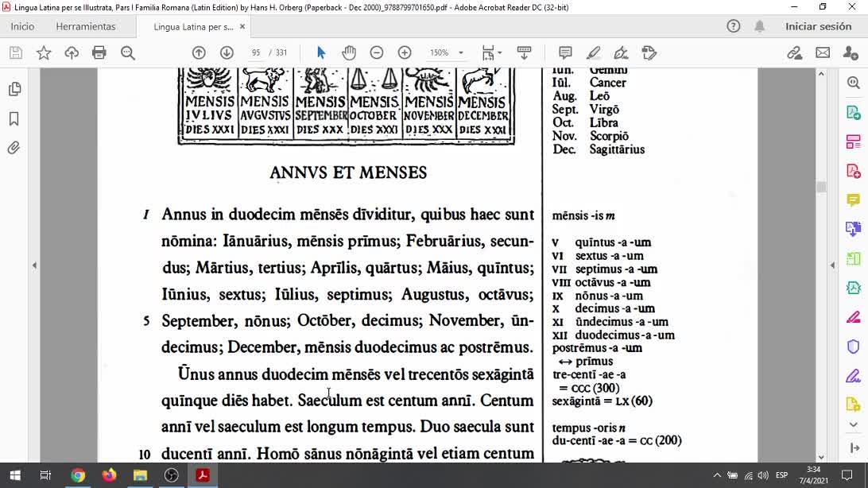The height and width of the screenshot is (488, 868).
Task: Launch Chrome from taskbar
Action: 78,475
